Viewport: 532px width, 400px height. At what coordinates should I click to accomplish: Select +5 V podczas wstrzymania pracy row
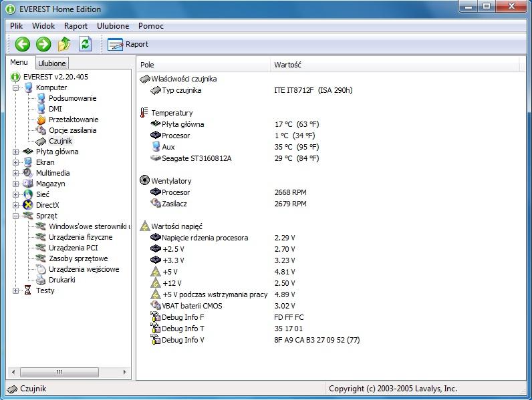pyautogui.click(x=223, y=294)
